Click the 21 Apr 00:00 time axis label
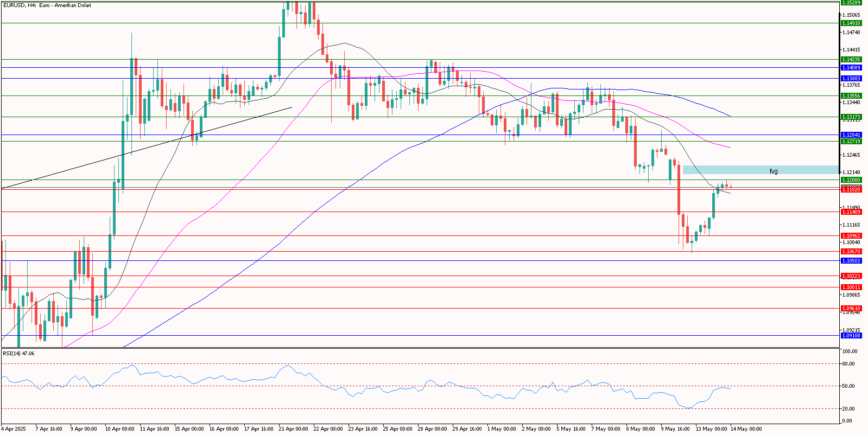 tap(293, 429)
